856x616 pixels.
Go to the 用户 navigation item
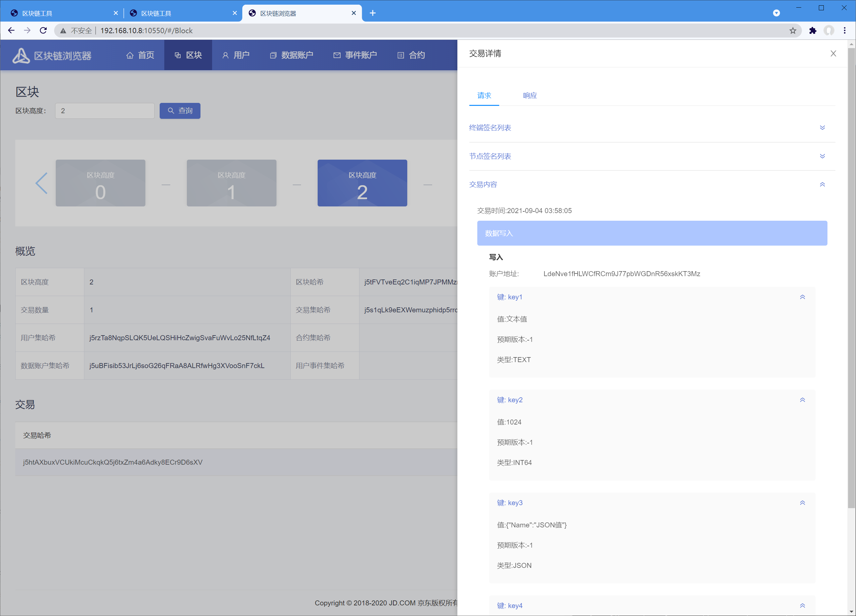pyautogui.click(x=236, y=55)
